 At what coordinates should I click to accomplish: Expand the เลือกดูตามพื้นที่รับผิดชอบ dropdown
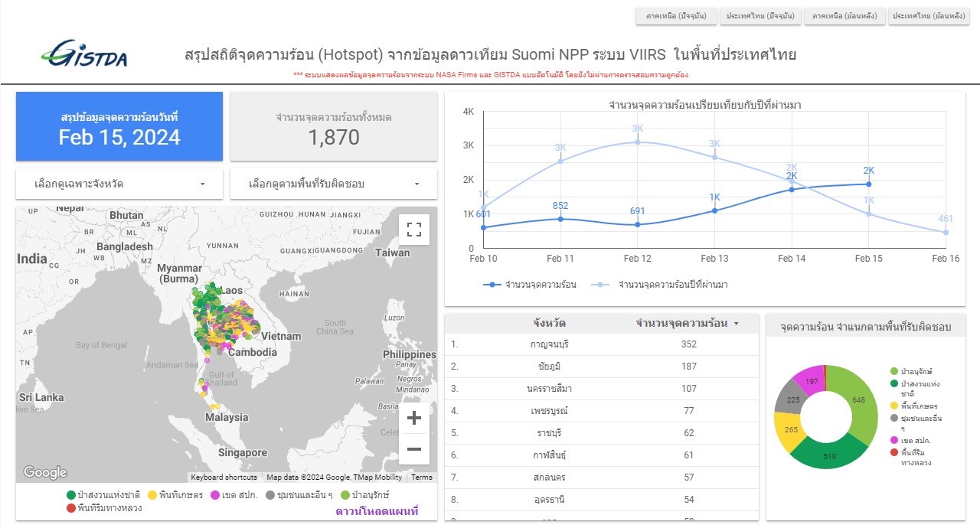click(x=334, y=184)
